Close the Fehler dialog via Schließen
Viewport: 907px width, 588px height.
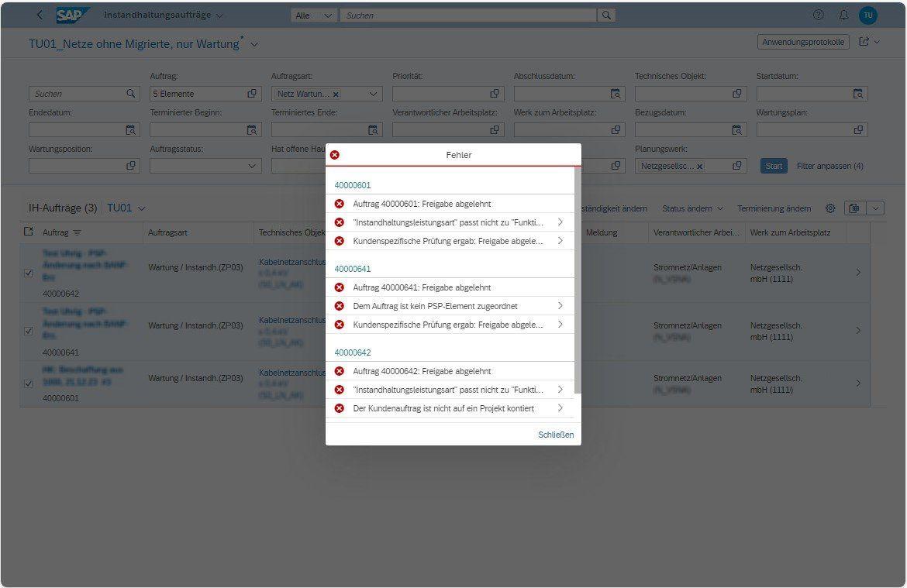[x=555, y=435]
